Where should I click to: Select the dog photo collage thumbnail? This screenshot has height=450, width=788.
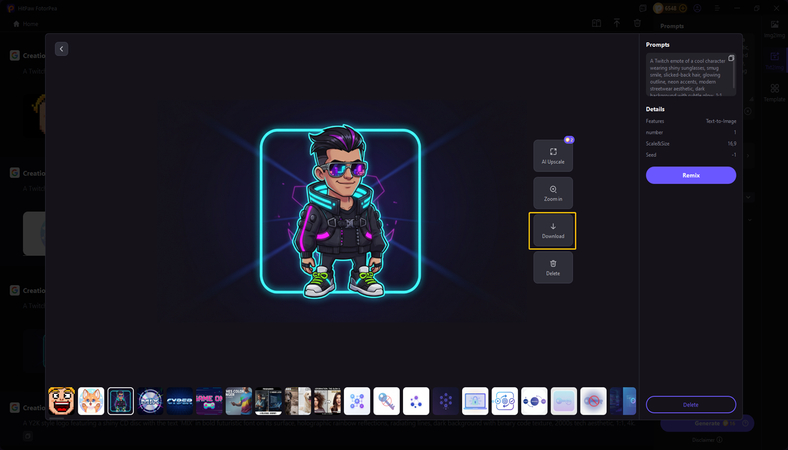[298, 401]
